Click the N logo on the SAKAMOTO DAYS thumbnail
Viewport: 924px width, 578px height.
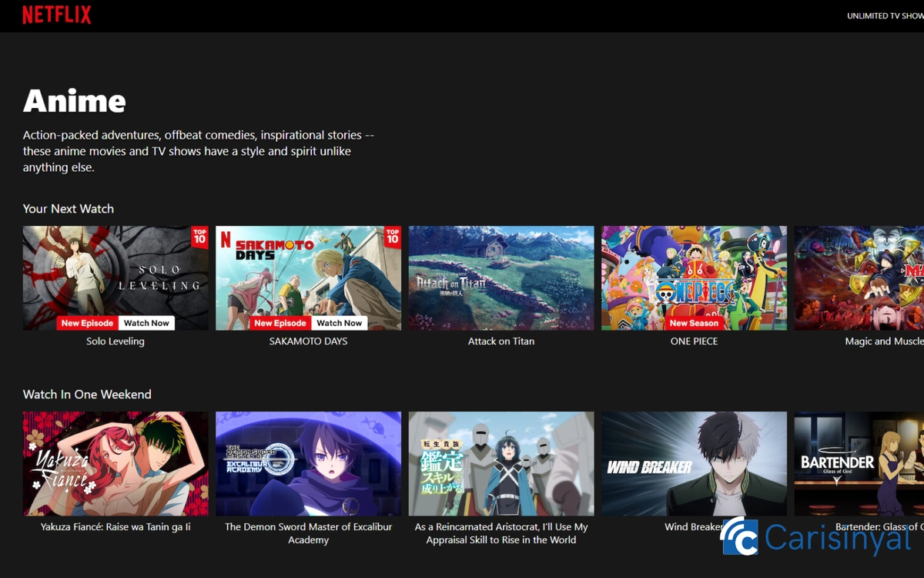(225, 239)
